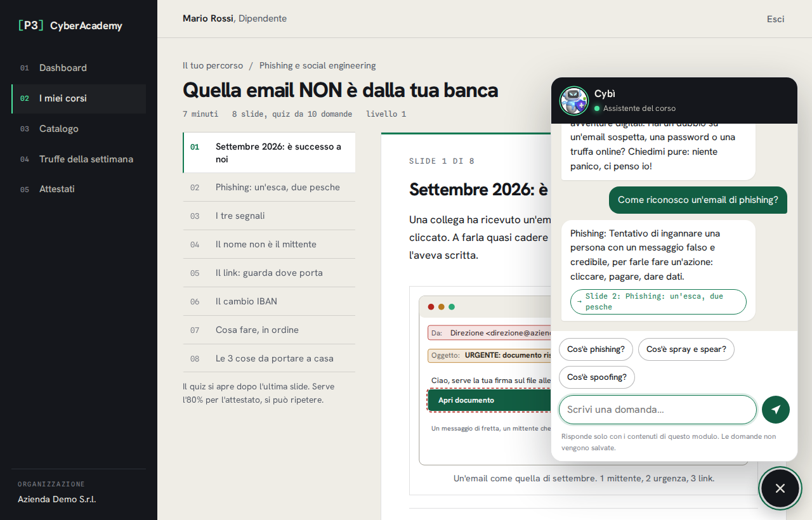
Task: Click the P3 CyberAcademy logo
Action: point(70,25)
